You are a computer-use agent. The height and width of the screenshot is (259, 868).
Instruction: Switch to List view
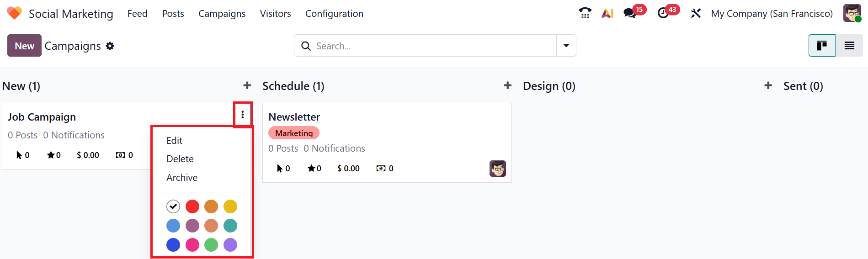[849, 46]
